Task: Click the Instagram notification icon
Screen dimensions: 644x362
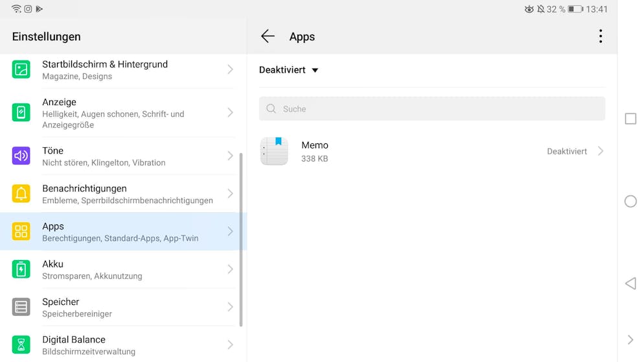Action: pyautogui.click(x=28, y=8)
